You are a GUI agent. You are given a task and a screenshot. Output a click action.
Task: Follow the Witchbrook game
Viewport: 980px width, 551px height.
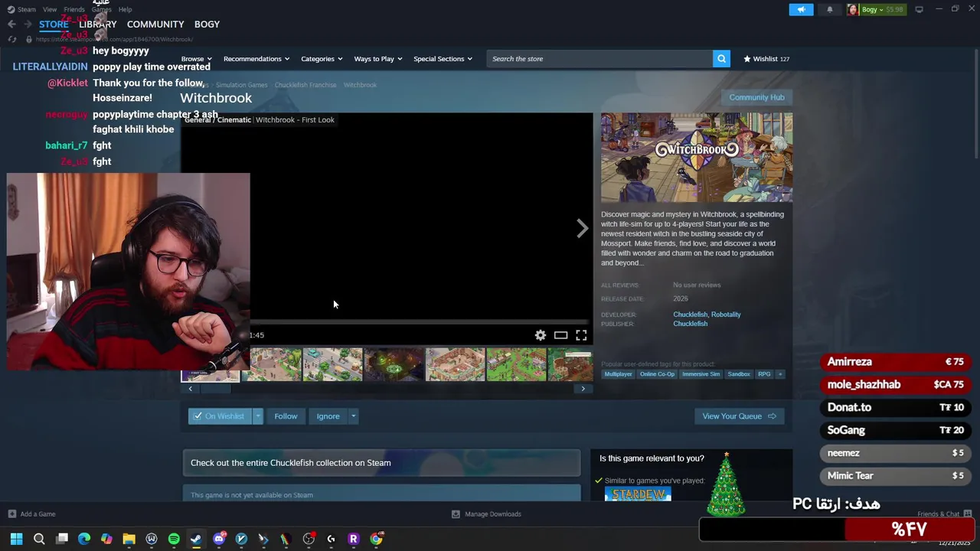(x=286, y=416)
